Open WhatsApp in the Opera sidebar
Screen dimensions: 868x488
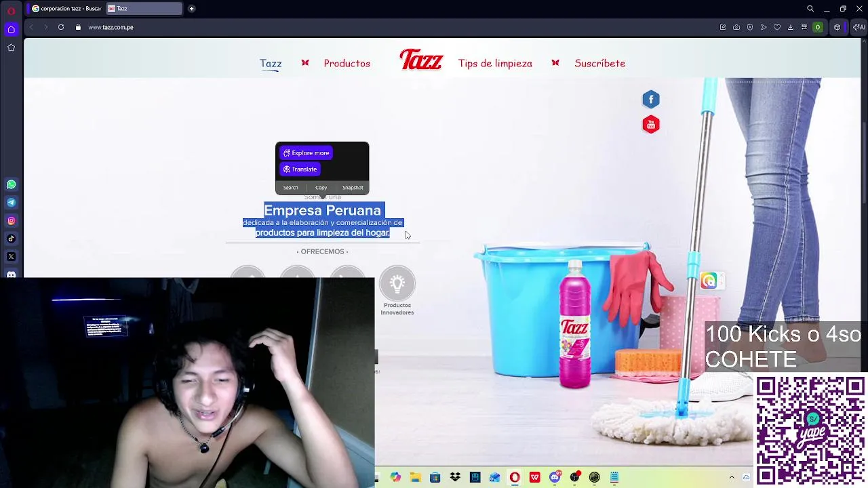click(x=11, y=184)
